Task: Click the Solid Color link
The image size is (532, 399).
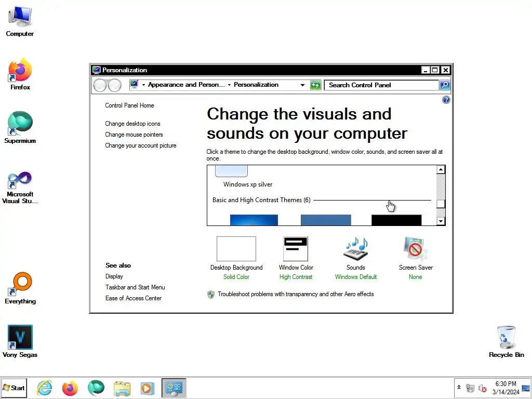Action: pos(236,277)
